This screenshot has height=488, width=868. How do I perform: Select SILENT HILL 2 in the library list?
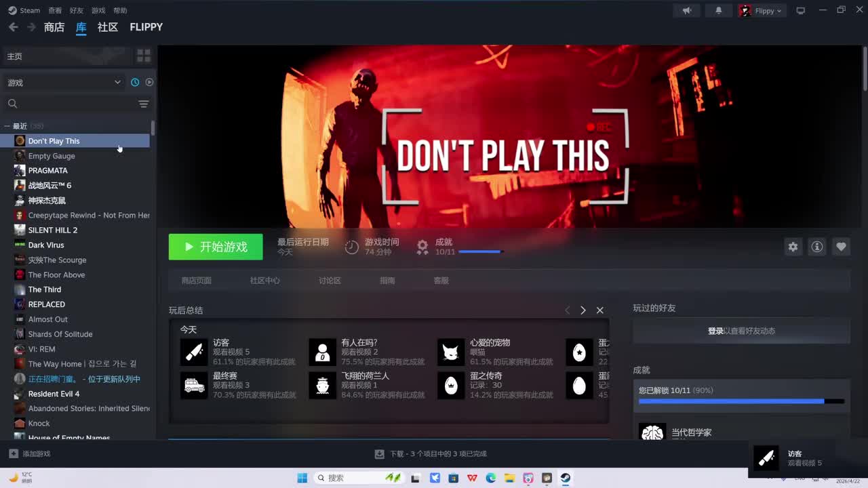tap(75, 230)
